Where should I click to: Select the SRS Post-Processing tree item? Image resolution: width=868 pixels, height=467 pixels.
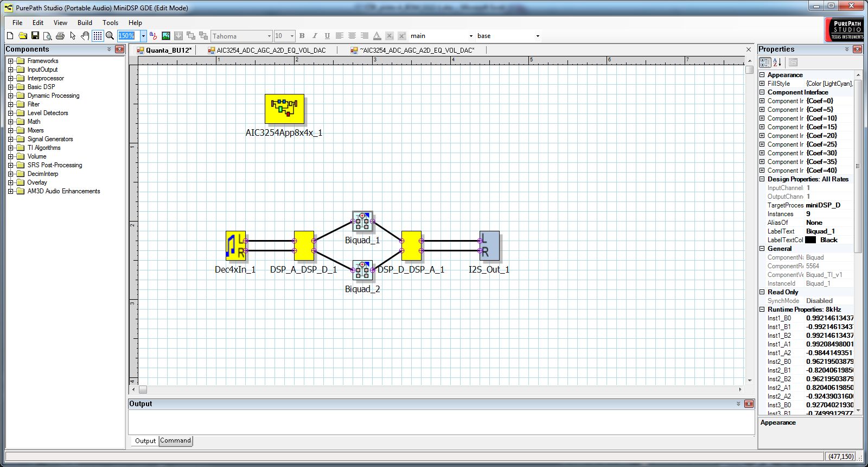tap(55, 165)
